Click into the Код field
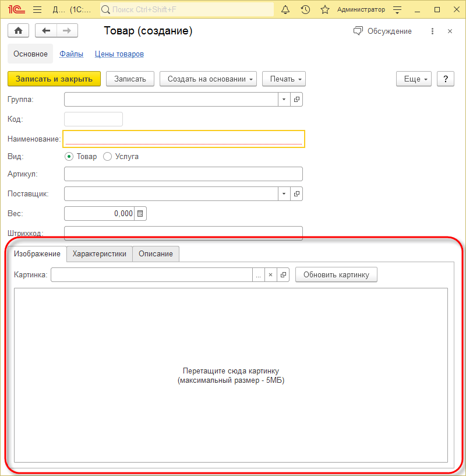The image size is (466, 476). 94,119
